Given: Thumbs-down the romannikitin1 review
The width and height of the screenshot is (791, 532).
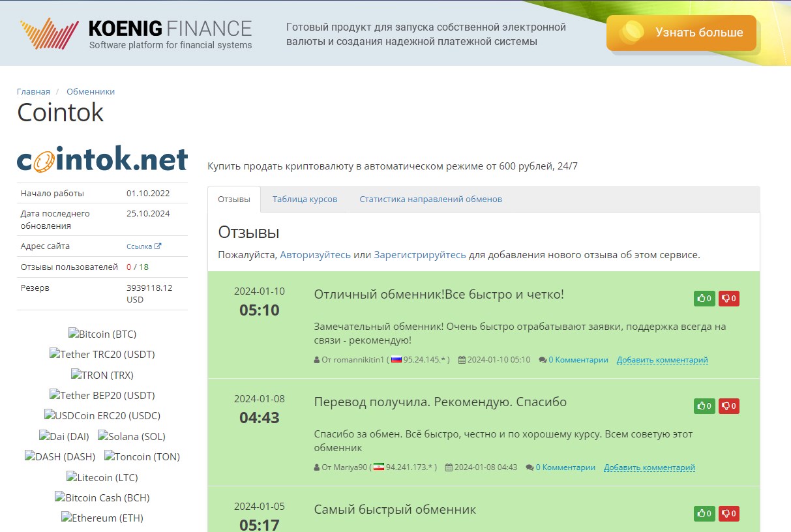Looking at the screenshot, I should (729, 299).
